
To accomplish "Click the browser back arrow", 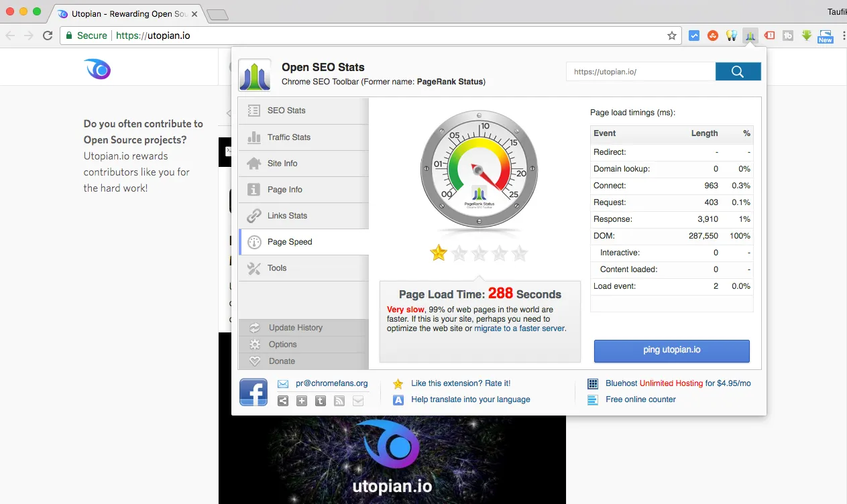I will [x=10, y=36].
